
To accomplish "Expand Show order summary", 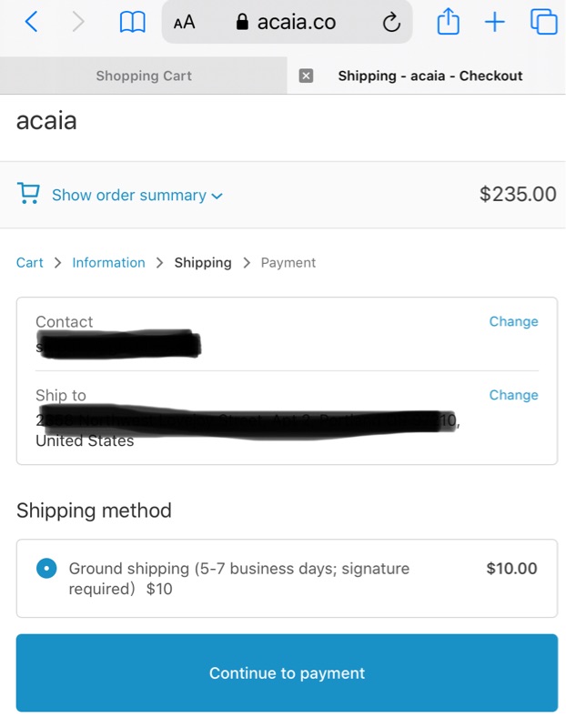I will (x=129, y=195).
